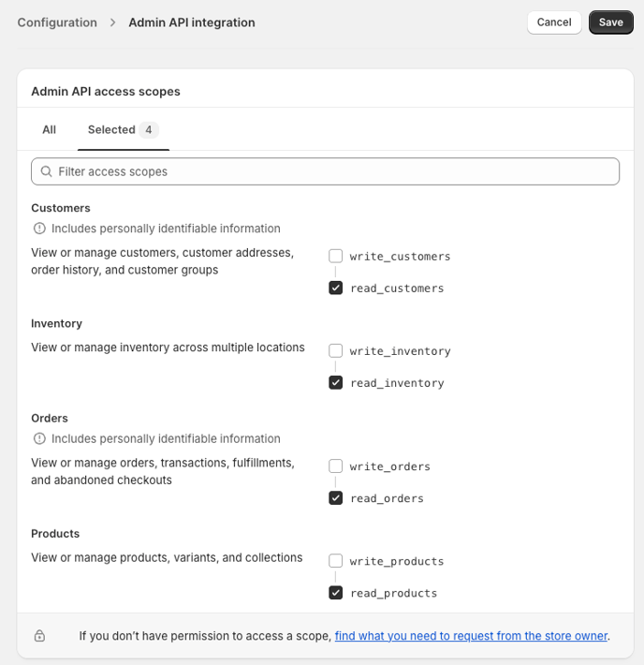Tick the write_orders checkbox
Viewport: 644px width, 665px height.
pos(335,466)
